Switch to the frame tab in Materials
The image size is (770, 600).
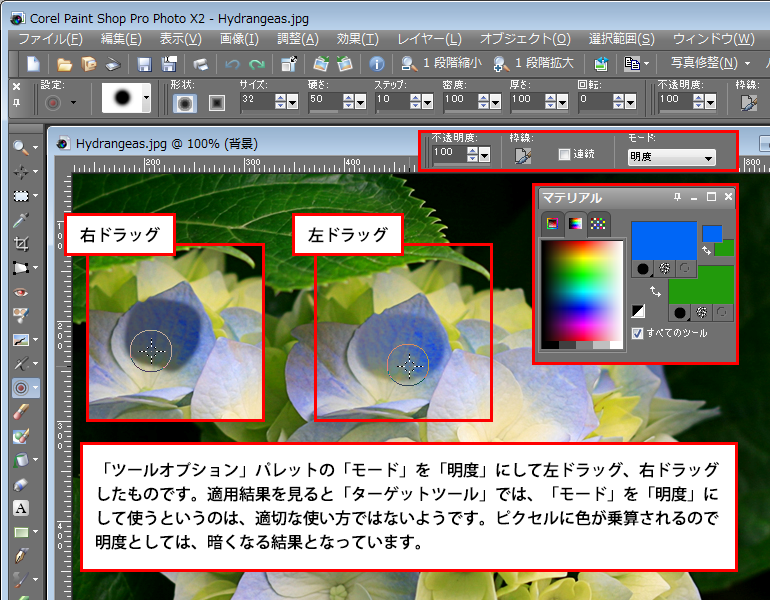(552, 224)
